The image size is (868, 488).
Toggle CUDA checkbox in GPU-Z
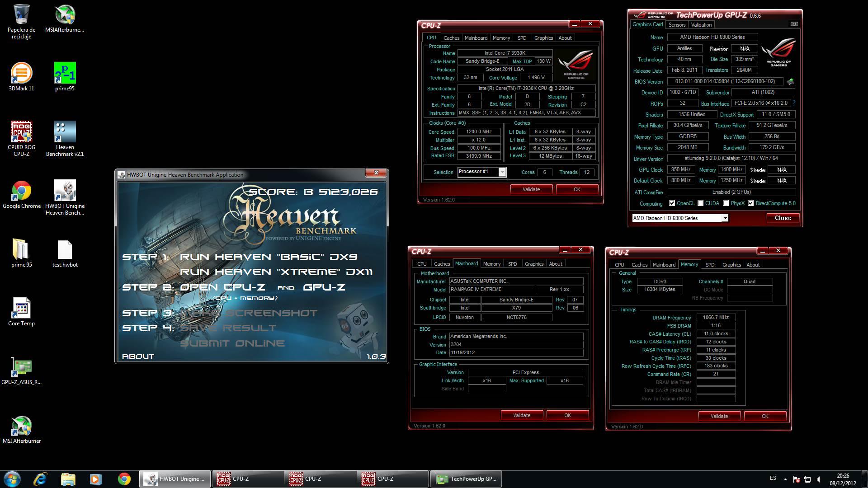700,203
